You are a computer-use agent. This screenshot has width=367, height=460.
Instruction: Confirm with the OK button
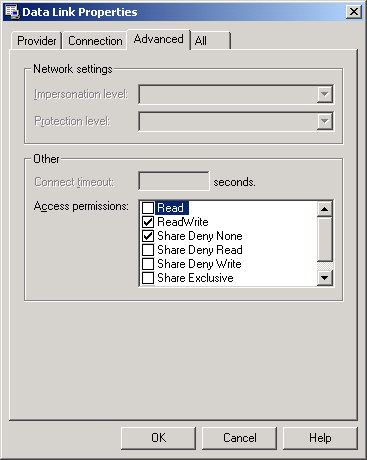pos(158,438)
